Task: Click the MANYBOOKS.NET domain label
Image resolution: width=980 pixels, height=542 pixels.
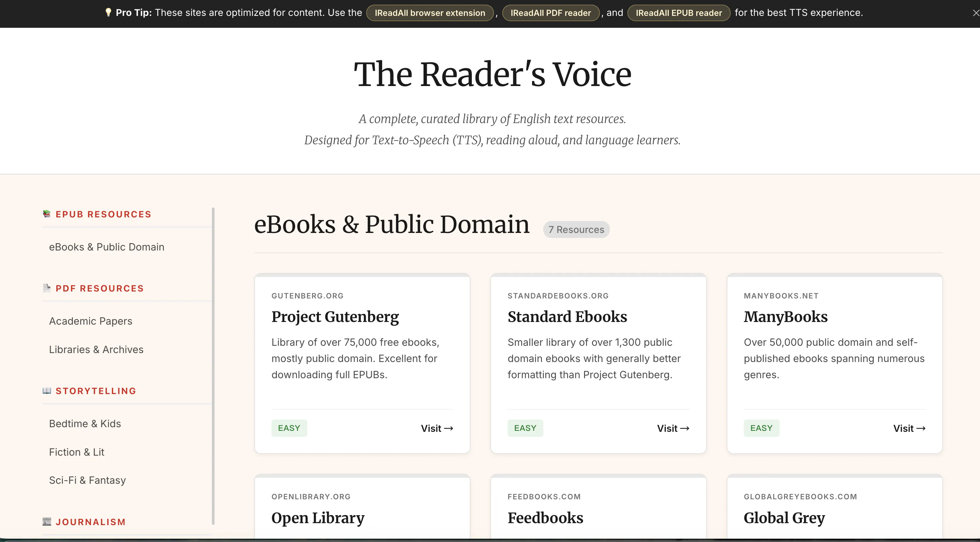Action: pyautogui.click(x=781, y=296)
